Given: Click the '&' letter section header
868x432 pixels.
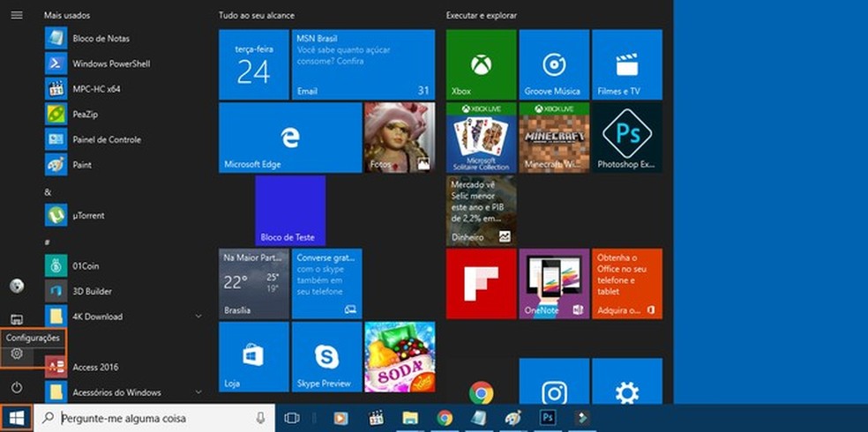Looking at the screenshot, I should (x=48, y=192).
